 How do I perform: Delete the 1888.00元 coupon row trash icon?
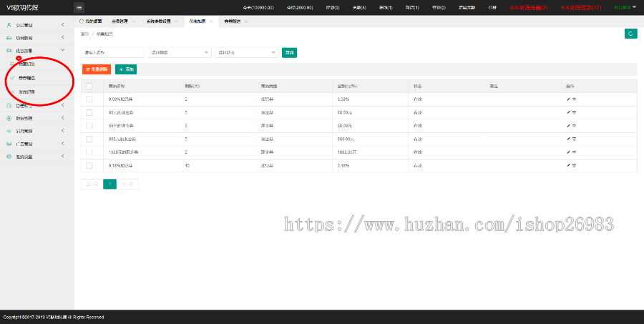pos(574,152)
